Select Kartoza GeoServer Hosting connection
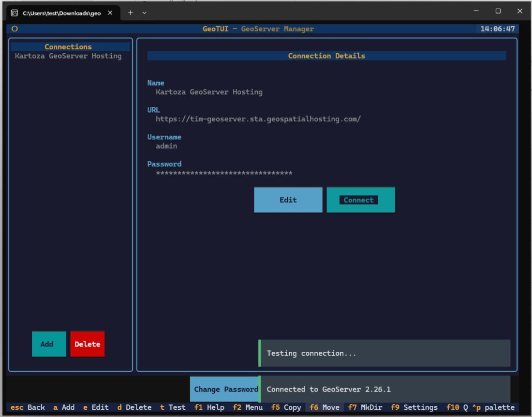The image size is (532, 417). coord(68,56)
